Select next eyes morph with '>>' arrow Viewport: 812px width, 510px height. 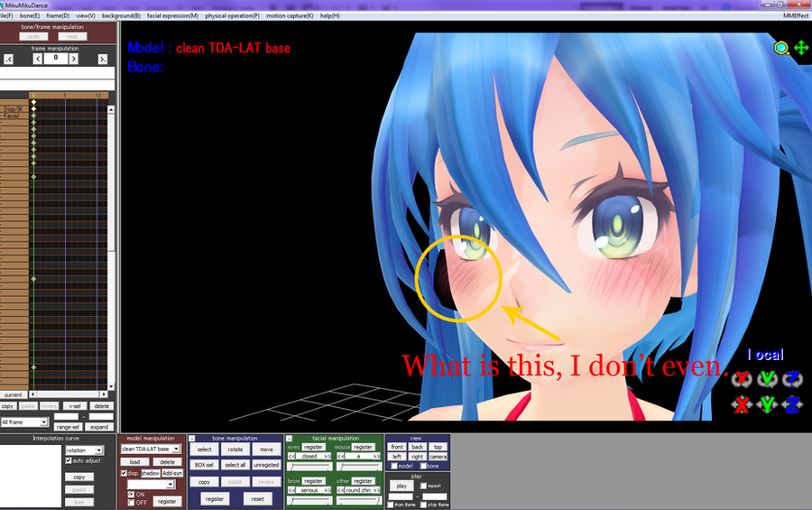point(328,456)
